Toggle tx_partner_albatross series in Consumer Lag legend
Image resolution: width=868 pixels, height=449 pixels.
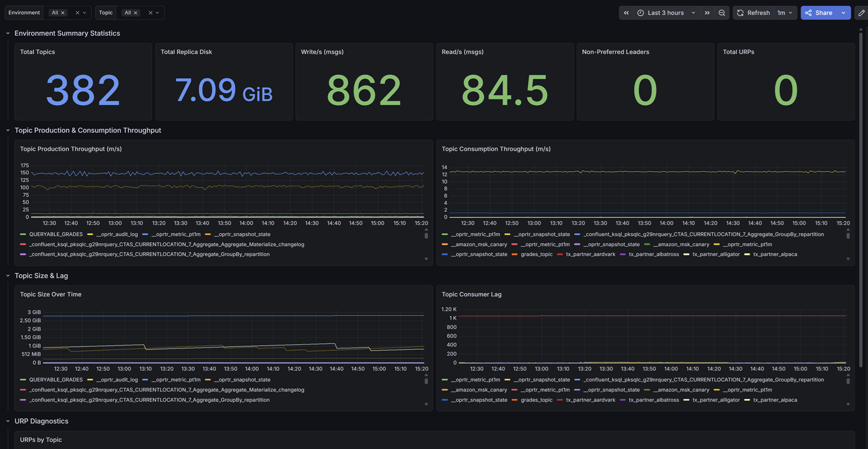[653, 400]
